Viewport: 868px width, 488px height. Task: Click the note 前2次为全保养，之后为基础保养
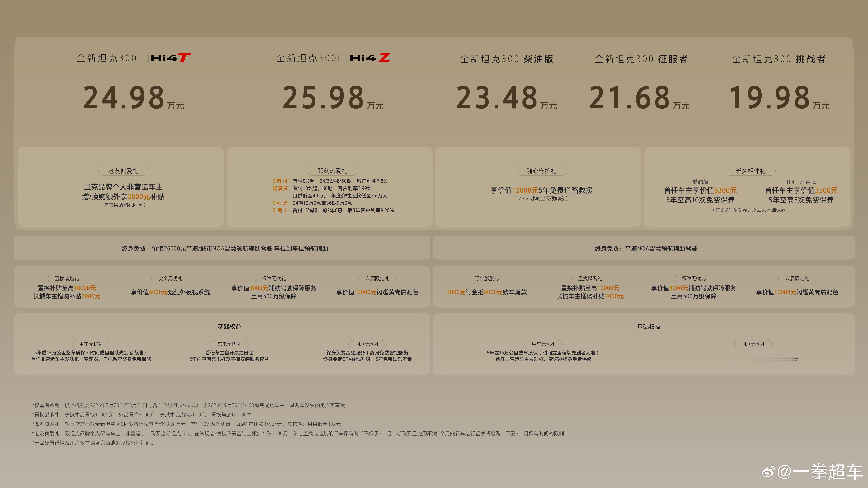tap(751, 210)
